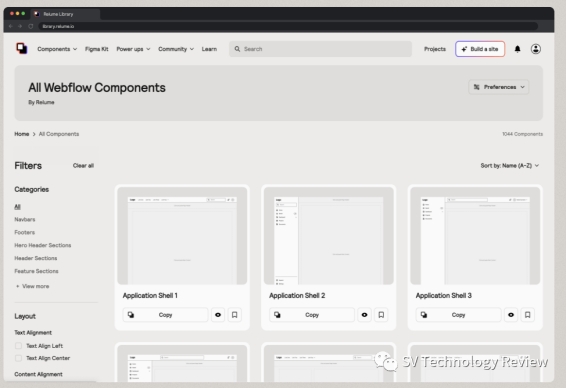Reload the page in browser
Image resolution: width=567 pixels, height=388 pixels.
(31, 26)
